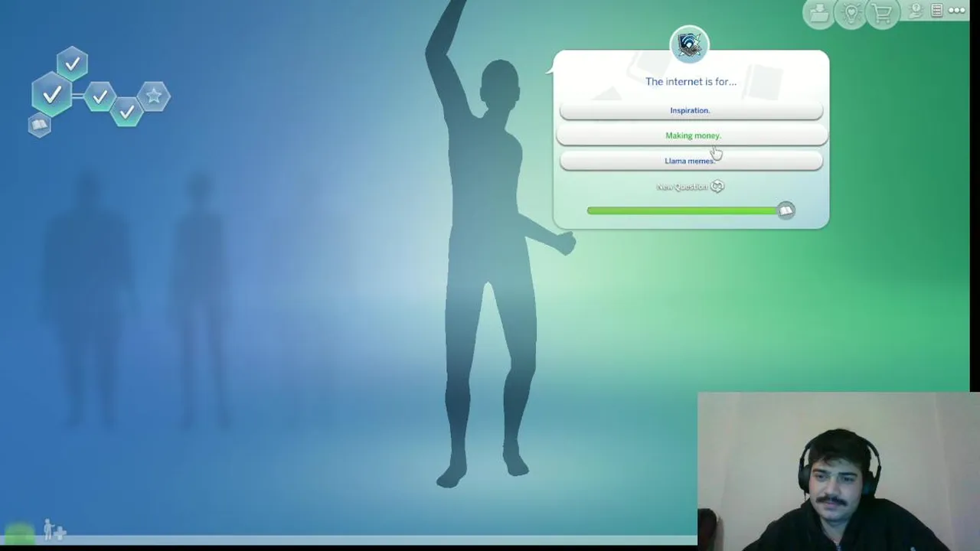This screenshot has width=980, height=551.
Task: Click the streamer's webcam overlay
Action: click(838, 471)
